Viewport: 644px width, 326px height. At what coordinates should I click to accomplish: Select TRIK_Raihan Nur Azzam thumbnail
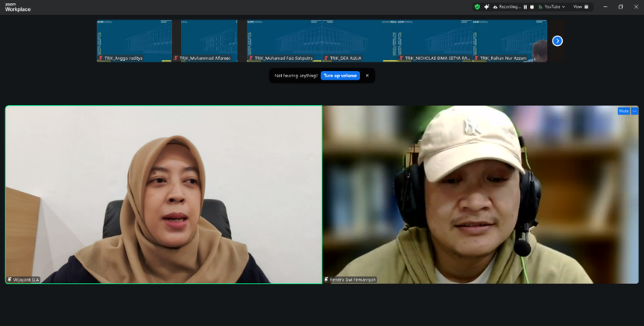click(509, 41)
